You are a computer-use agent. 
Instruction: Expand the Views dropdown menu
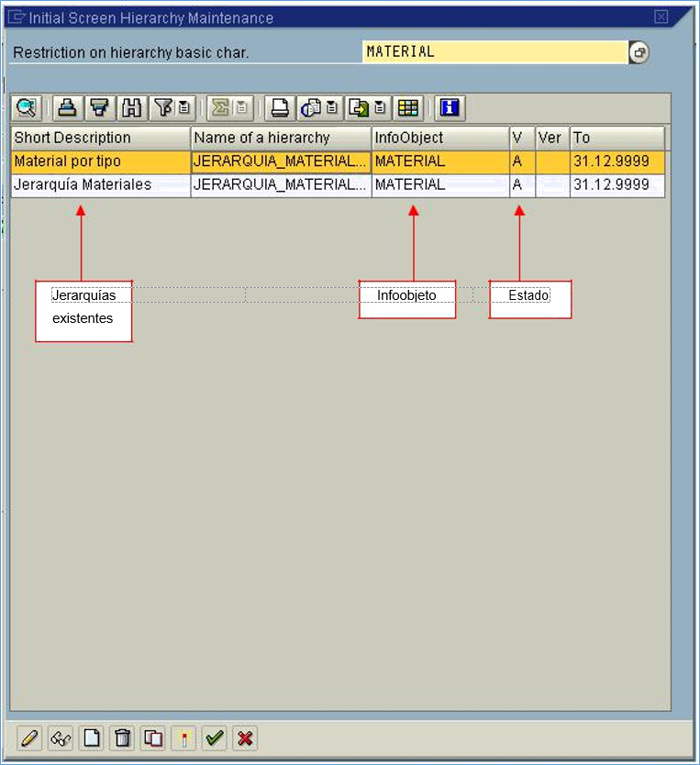[x=331, y=108]
